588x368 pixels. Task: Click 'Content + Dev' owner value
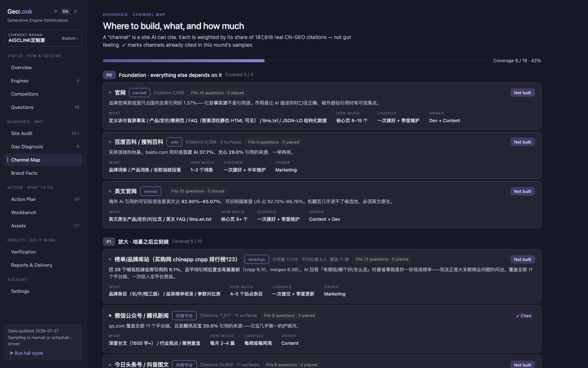(x=325, y=219)
